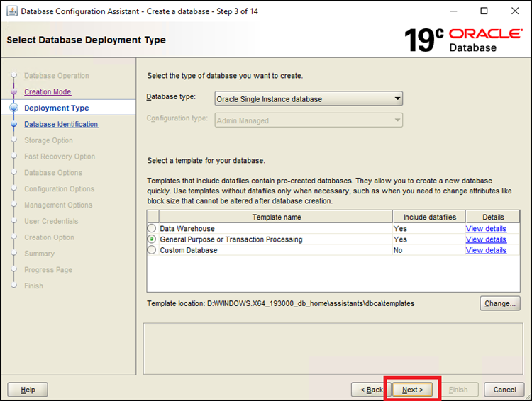Screen dimensions: 532x401
Task: Click the empty message area below templates
Action: tap(333, 349)
